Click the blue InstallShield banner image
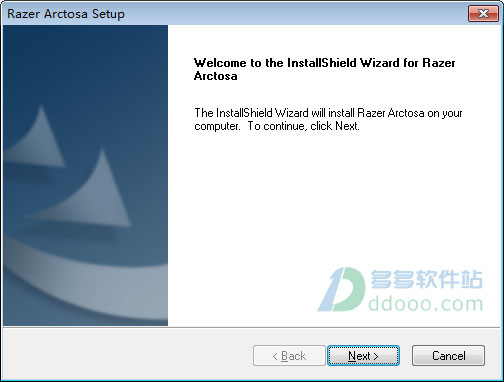This screenshot has width=504, height=382. pos(85,175)
